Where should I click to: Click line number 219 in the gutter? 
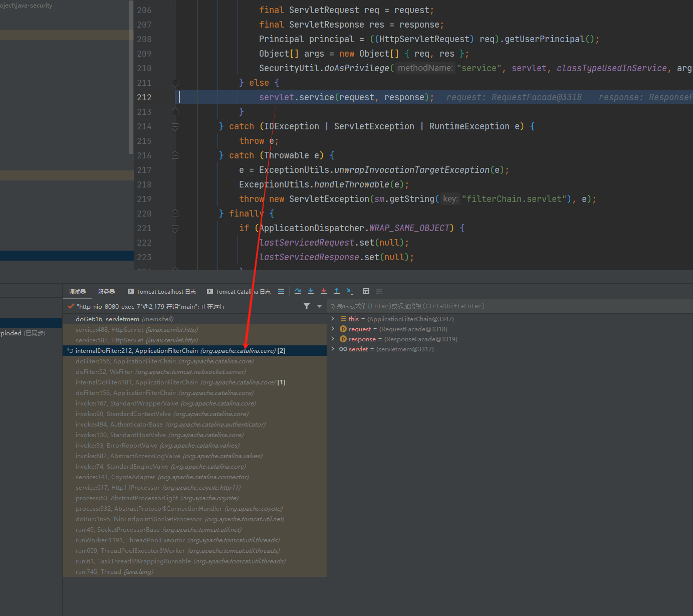[x=144, y=199]
